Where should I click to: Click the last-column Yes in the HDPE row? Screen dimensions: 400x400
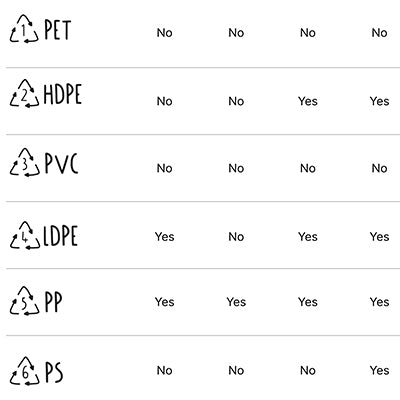pyautogui.click(x=379, y=101)
